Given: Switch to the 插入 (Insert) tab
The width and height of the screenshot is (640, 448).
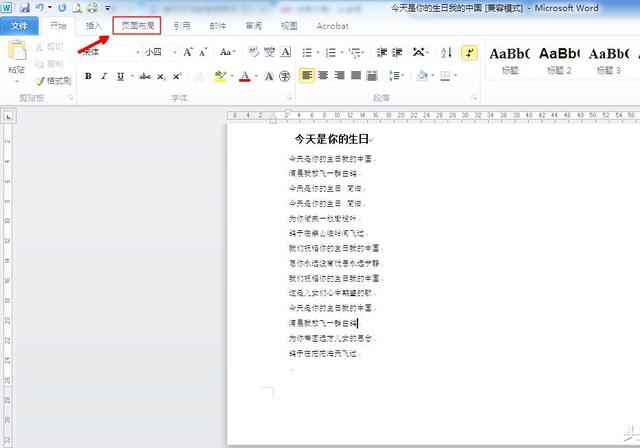Looking at the screenshot, I should [93, 26].
